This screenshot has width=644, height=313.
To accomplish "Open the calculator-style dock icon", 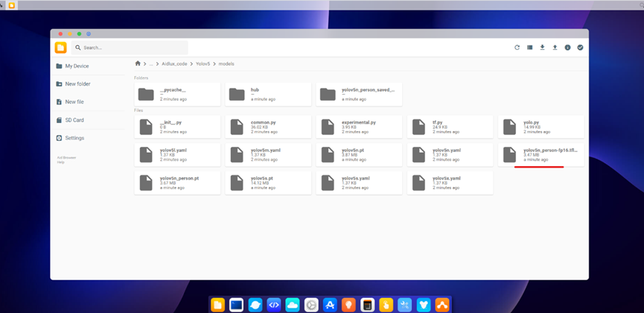I will click(368, 305).
